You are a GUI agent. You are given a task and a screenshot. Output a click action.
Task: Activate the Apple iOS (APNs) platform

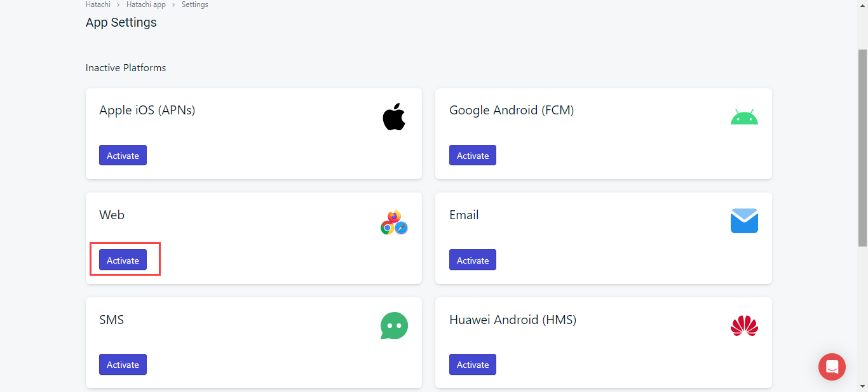pos(123,156)
